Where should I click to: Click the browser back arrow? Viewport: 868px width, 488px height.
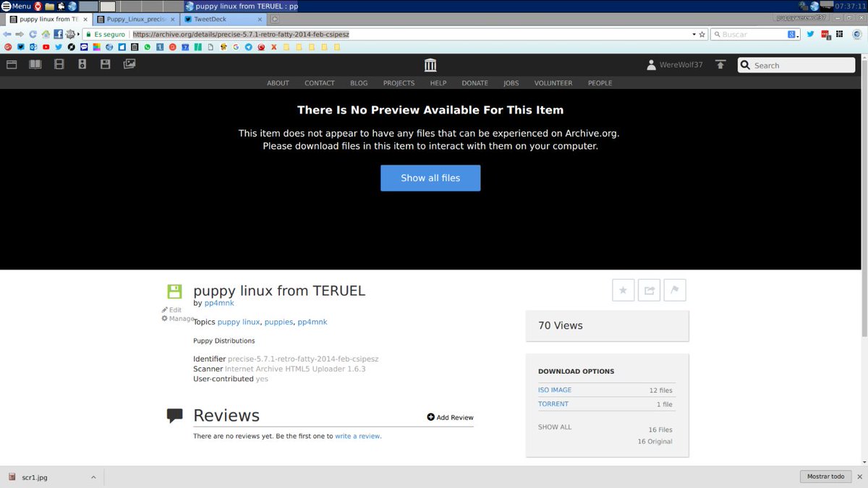click(7, 34)
